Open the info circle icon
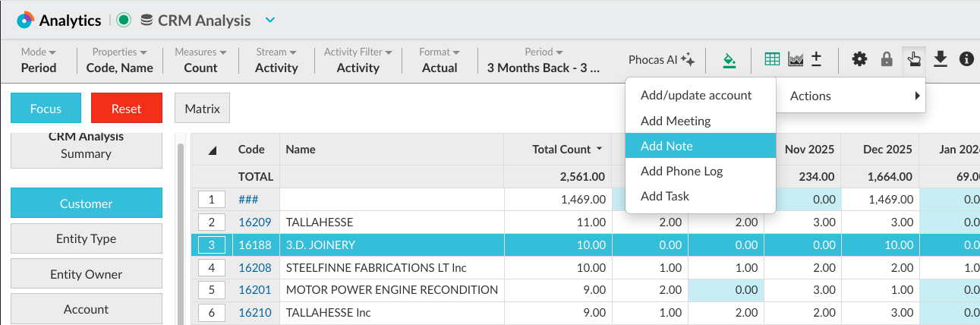The height and width of the screenshot is (325, 980). [966, 59]
